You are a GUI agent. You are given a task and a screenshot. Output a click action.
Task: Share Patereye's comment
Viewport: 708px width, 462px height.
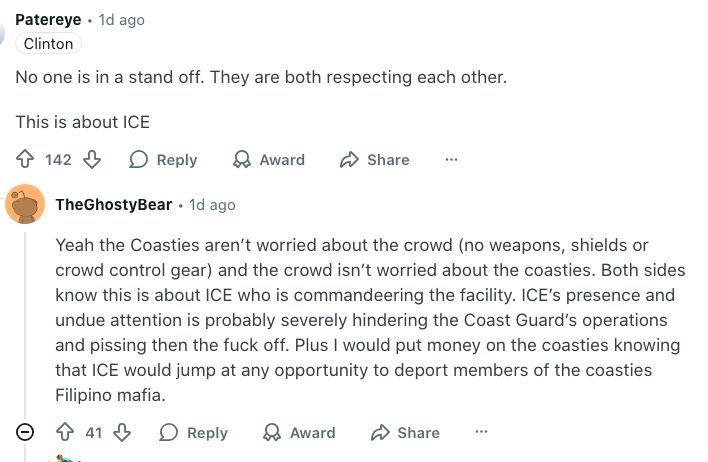tap(375, 160)
